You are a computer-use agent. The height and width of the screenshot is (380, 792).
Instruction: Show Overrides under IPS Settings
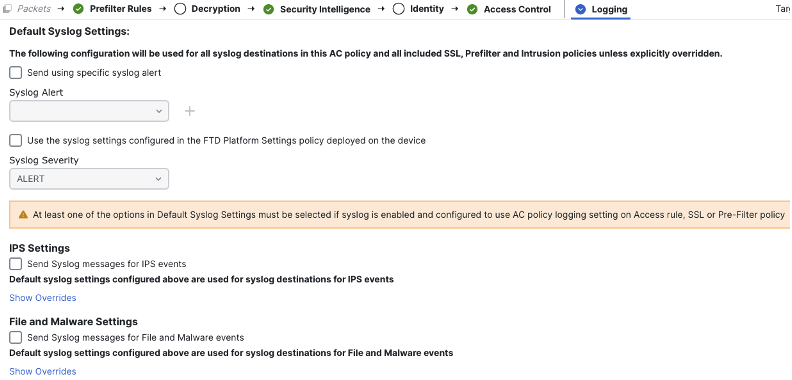click(43, 298)
